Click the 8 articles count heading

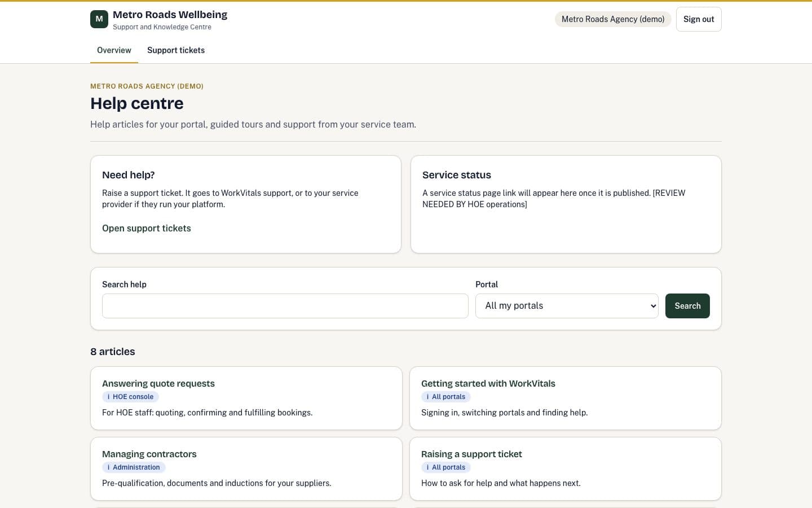coord(113,352)
